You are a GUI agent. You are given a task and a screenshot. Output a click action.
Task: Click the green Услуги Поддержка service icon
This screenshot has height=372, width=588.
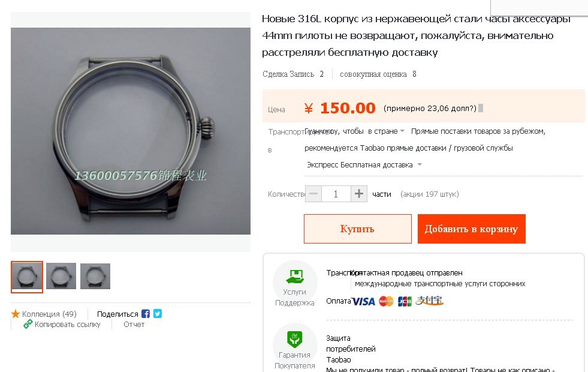coord(295,276)
